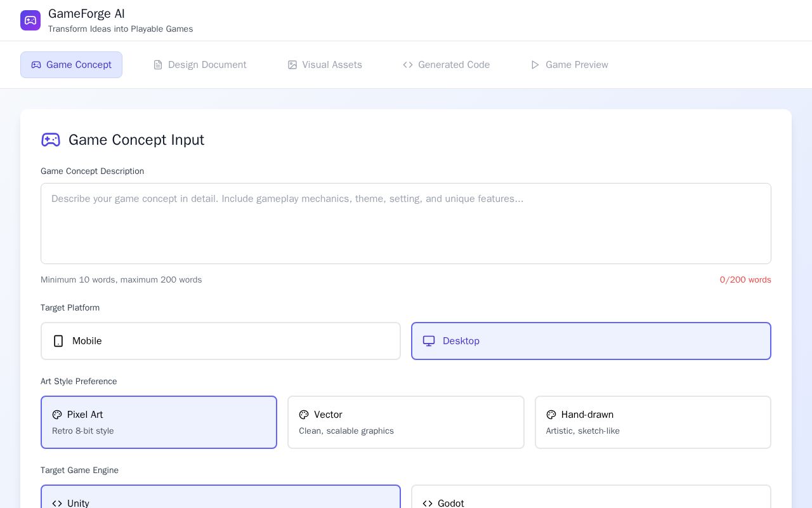Click the 'Retro 8-bit style' description
812x508 pixels.
[x=83, y=431]
